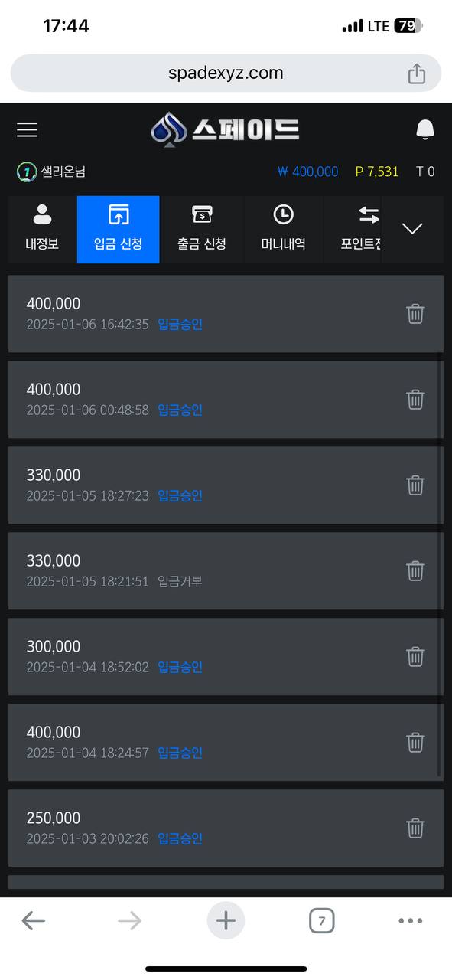Open the browser tab switcher showing 7
452x980 pixels.
[x=322, y=921]
